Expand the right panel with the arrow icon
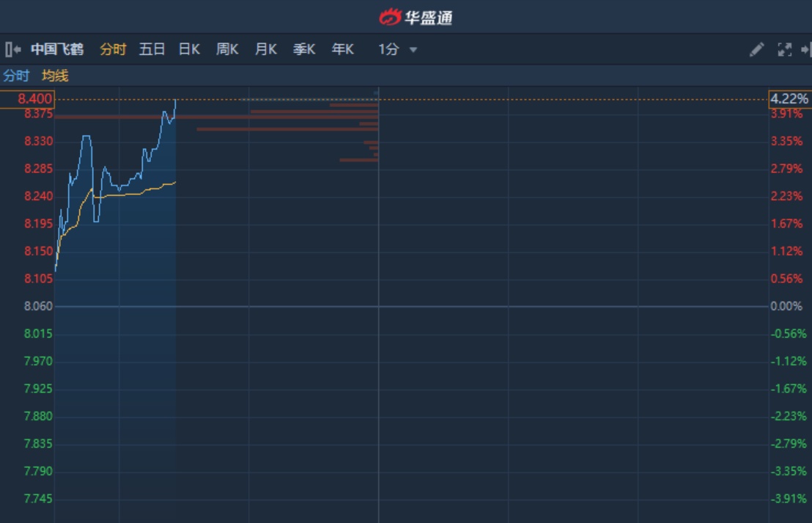812x523 pixels. [806, 49]
